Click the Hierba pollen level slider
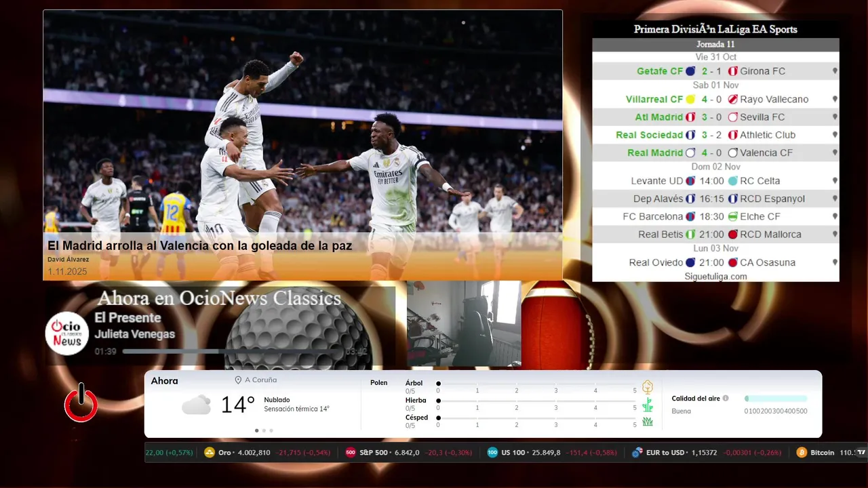This screenshot has height=488, width=868. click(x=536, y=401)
